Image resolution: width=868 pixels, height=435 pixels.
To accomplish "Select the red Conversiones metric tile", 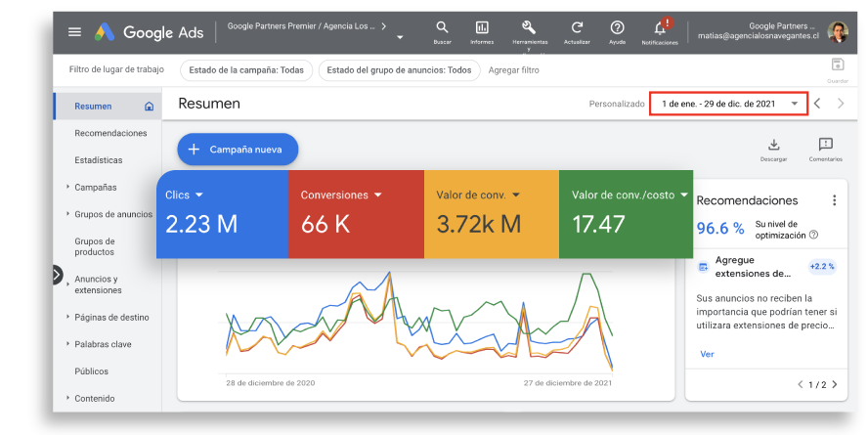I will click(356, 214).
